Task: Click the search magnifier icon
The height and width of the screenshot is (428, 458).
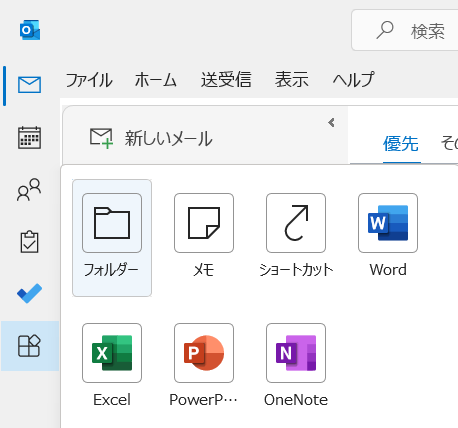Action: point(385,30)
